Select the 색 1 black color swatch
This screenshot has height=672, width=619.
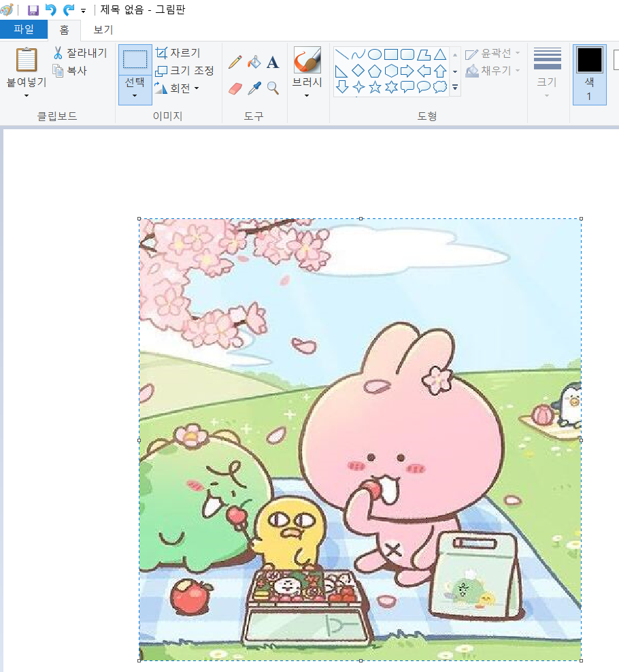[x=590, y=60]
